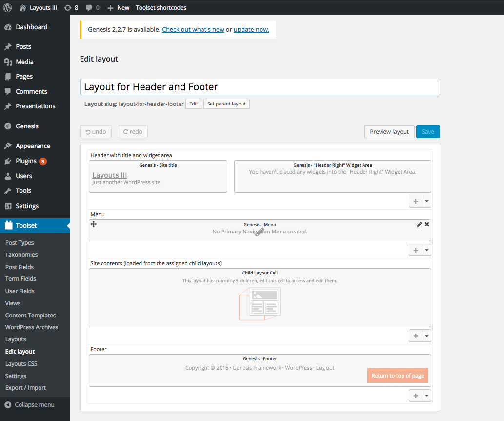The width and height of the screenshot is (504, 421).
Task: Edit the layout slug
Action: pos(194,104)
